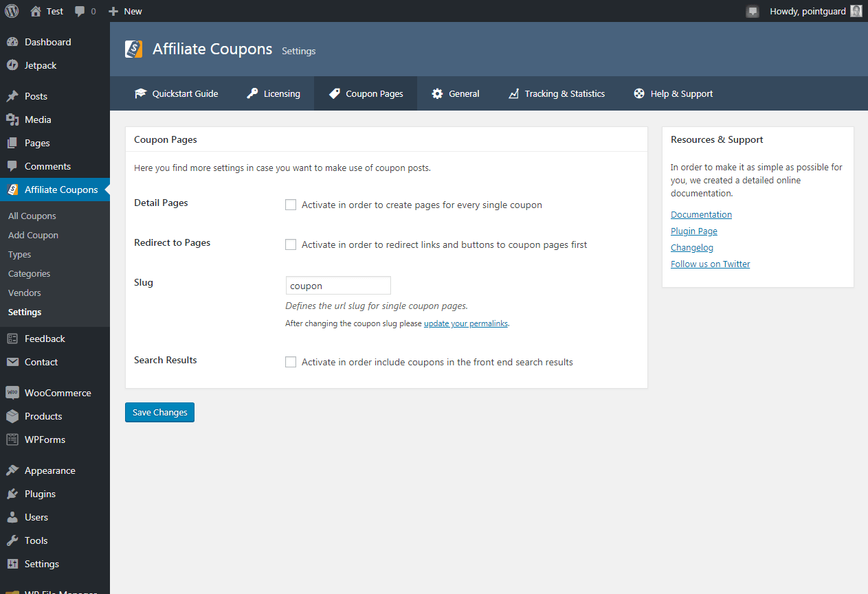Click the Settings sliders icon in sidebar
The height and width of the screenshot is (594, 868).
(x=12, y=564)
